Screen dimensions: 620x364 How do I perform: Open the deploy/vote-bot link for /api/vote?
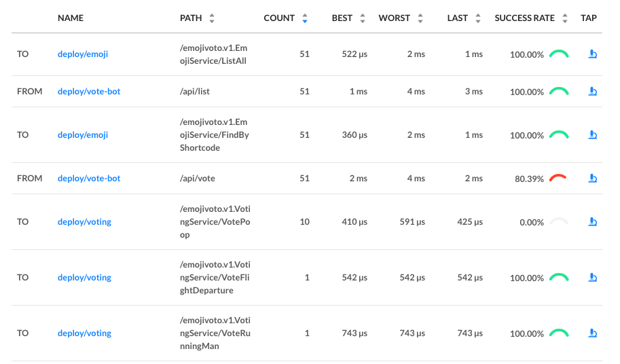(x=89, y=178)
